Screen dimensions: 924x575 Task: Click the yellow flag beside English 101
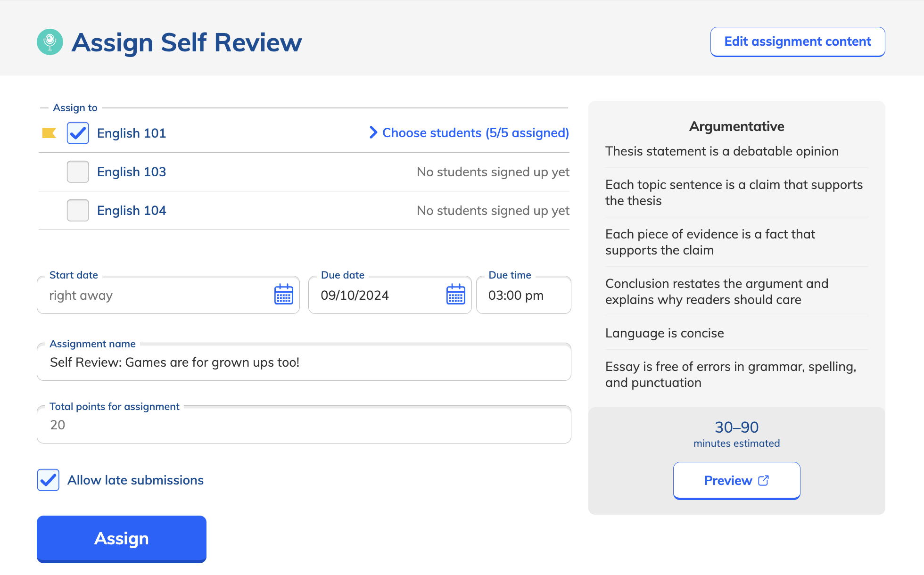(x=49, y=133)
